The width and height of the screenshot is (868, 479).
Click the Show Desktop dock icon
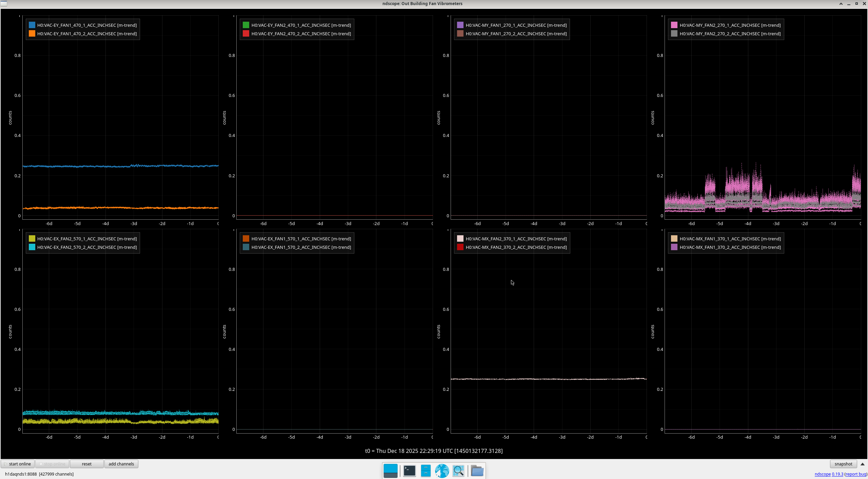[390, 471]
